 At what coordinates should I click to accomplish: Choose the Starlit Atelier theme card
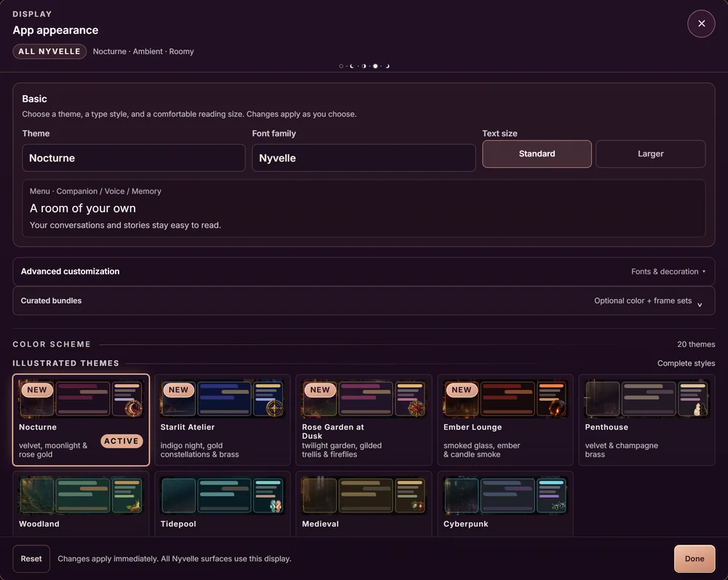coord(222,420)
